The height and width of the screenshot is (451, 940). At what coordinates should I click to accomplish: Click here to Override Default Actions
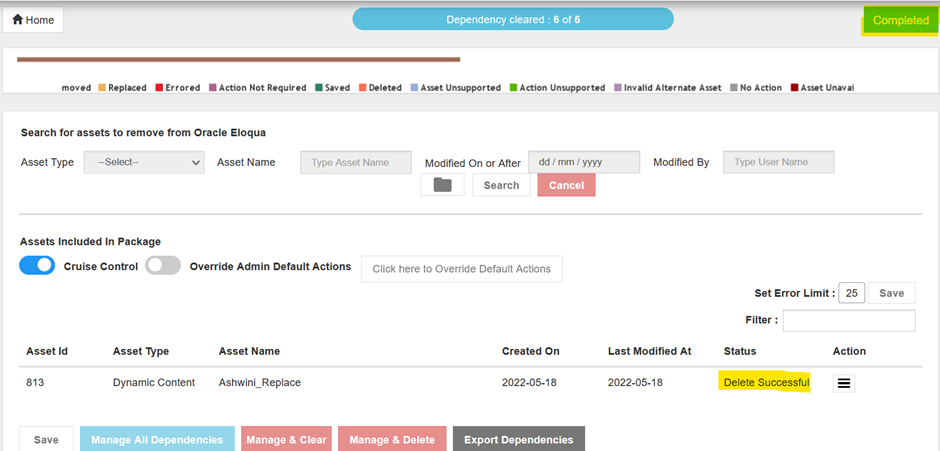coord(461,269)
